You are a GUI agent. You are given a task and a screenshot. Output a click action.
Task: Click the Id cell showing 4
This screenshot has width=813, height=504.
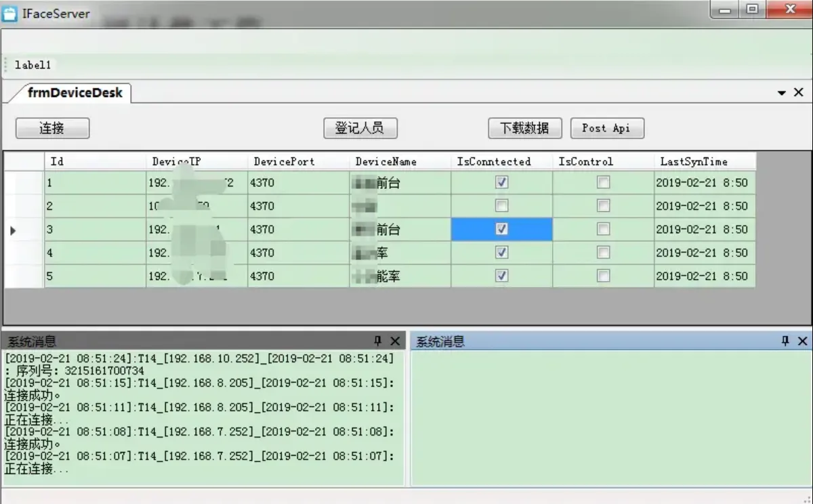95,253
